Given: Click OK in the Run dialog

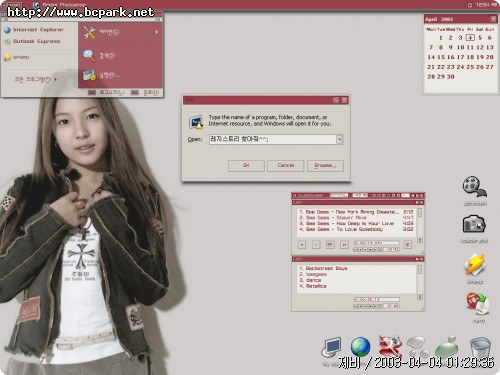Looking at the screenshot, I should coord(246,166).
